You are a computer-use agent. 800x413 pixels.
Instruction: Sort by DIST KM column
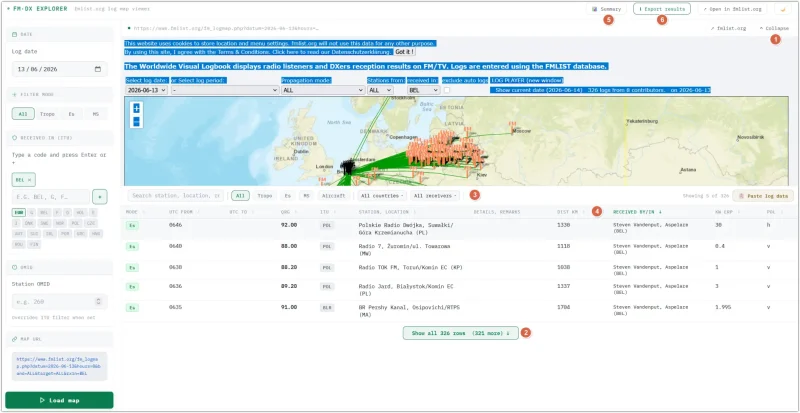pyautogui.click(x=571, y=211)
